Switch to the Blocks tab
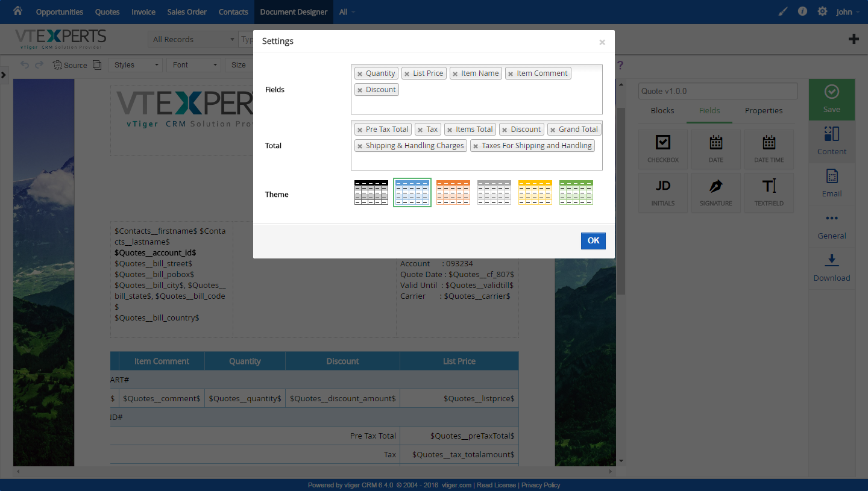 [x=662, y=111]
